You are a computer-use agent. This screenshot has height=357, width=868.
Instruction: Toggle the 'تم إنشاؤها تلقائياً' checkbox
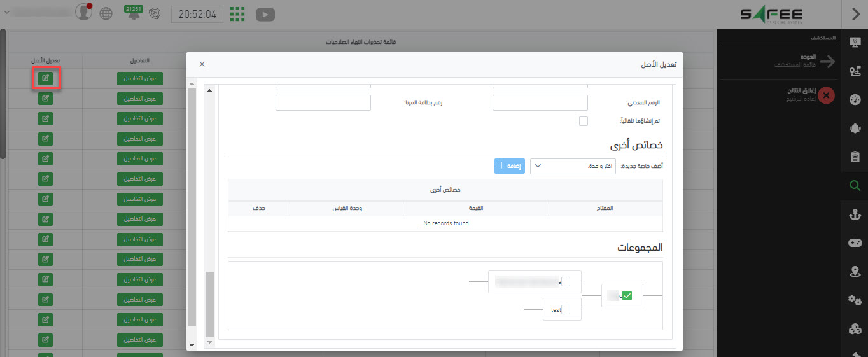[x=584, y=121]
